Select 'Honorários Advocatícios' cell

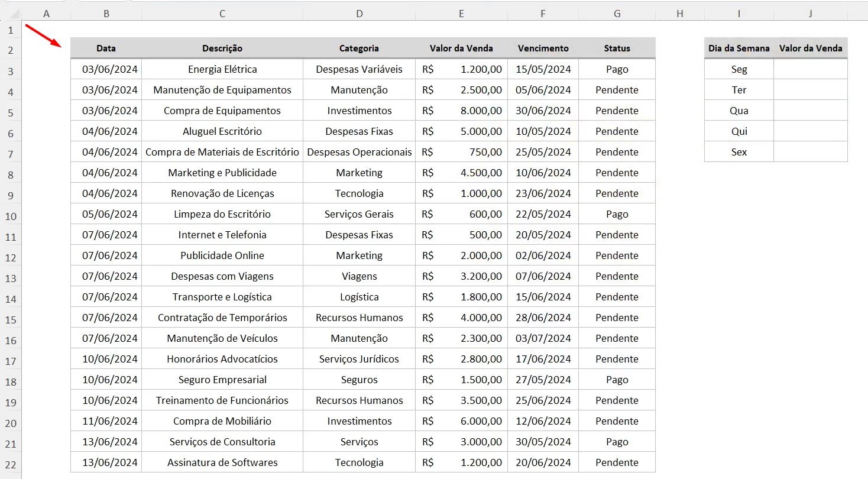point(222,359)
